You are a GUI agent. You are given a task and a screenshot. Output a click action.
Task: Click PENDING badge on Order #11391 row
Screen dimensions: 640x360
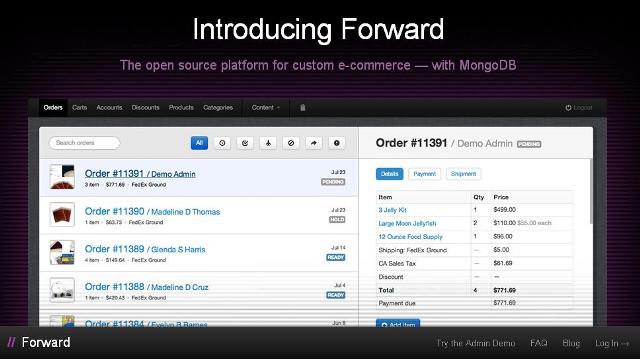coord(333,182)
